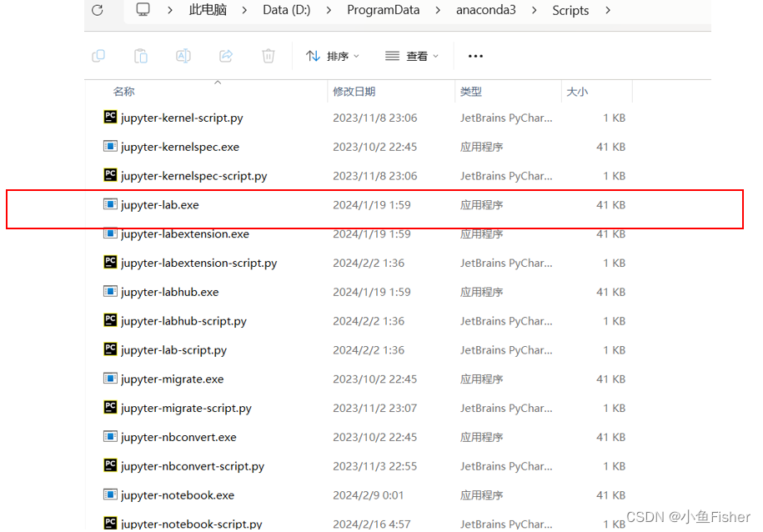Select the Rename icon

pyautogui.click(x=183, y=55)
